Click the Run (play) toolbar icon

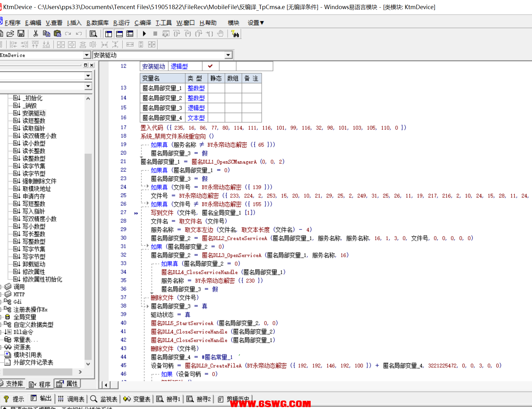(x=144, y=34)
